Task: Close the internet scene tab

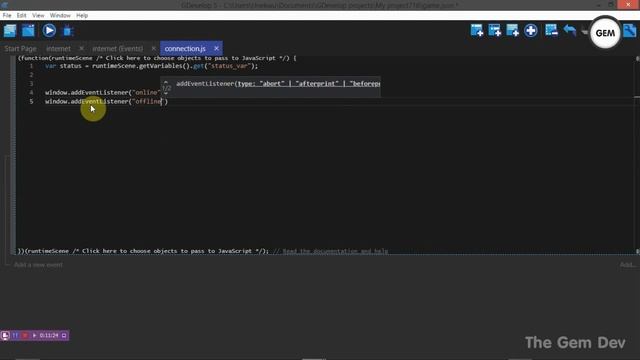Action: (81, 49)
